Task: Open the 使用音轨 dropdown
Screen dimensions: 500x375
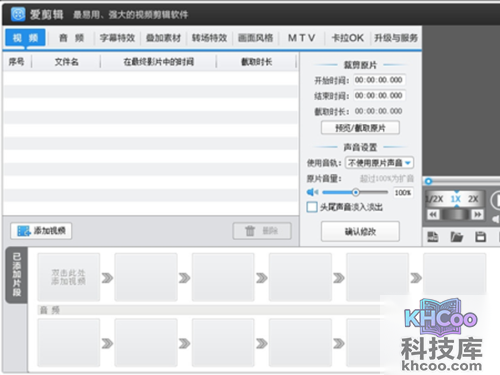Action: pos(379,163)
